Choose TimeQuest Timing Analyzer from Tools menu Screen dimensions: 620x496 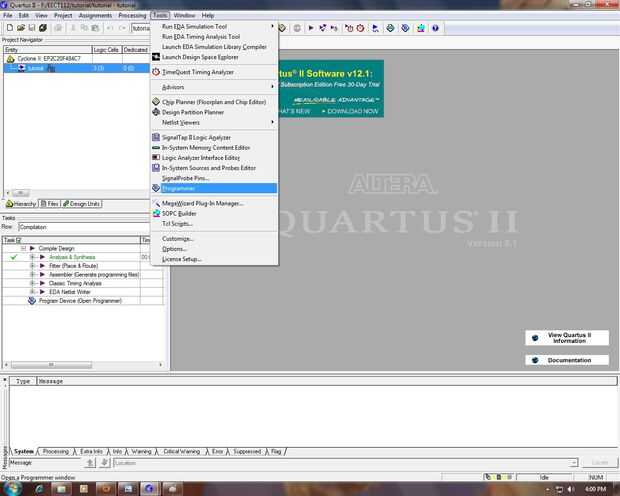(x=215, y=72)
